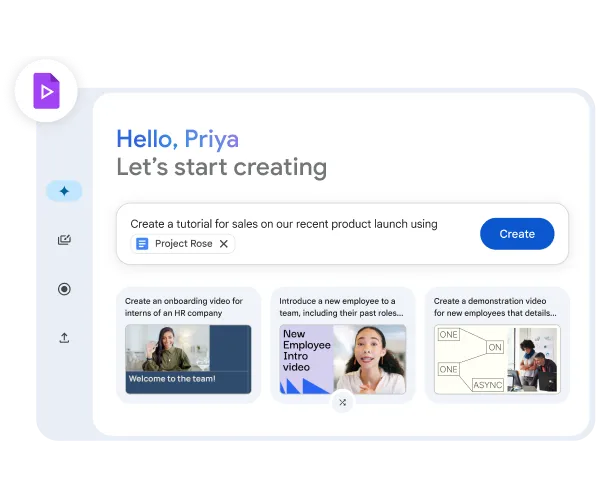
Task: Click the Docs icon beside Project Rose
Action: point(142,244)
